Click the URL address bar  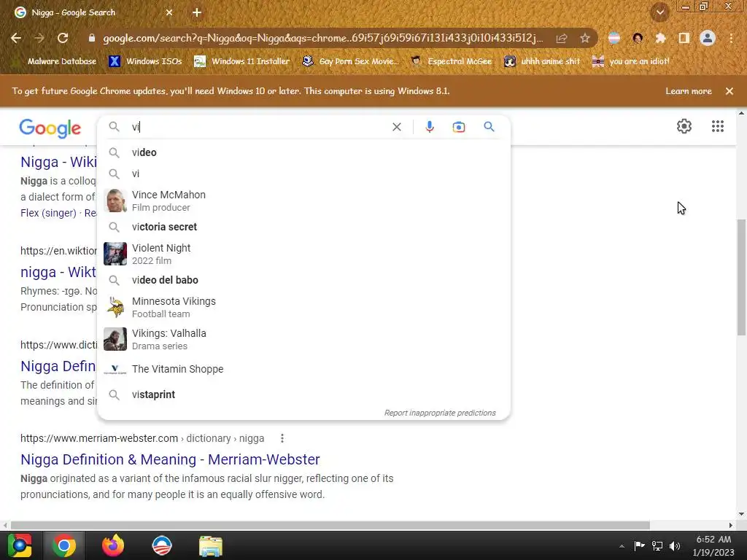[322, 38]
